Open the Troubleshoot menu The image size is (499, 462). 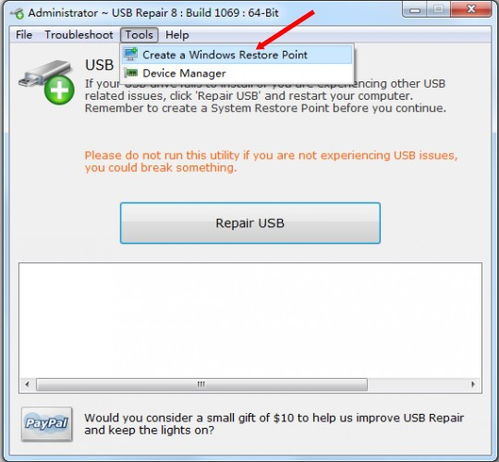(x=79, y=35)
